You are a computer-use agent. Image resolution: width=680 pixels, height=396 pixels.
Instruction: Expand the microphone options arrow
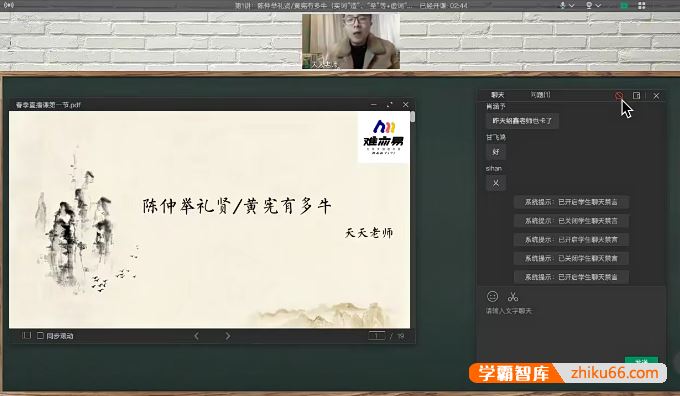pos(572,6)
